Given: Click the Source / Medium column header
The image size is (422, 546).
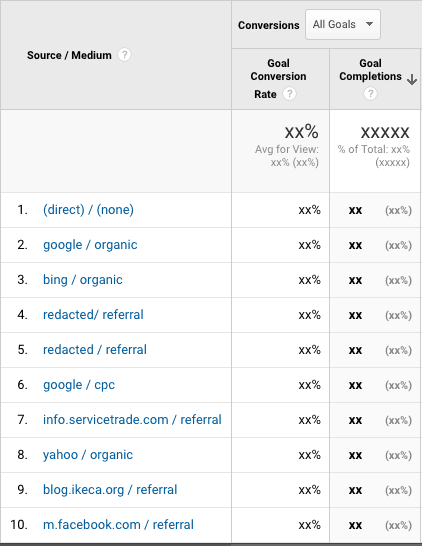Looking at the screenshot, I should [x=69, y=55].
